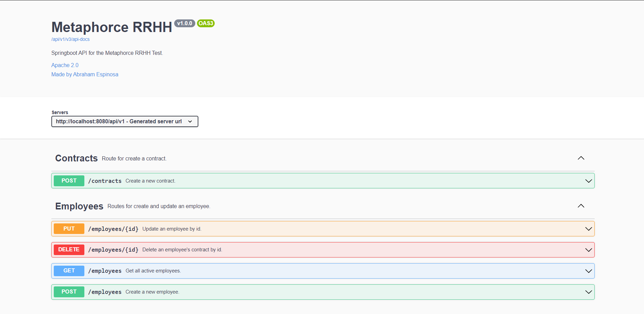The width and height of the screenshot is (644, 314).
Task: Click the v1.0.0 version badge
Action: click(x=185, y=23)
